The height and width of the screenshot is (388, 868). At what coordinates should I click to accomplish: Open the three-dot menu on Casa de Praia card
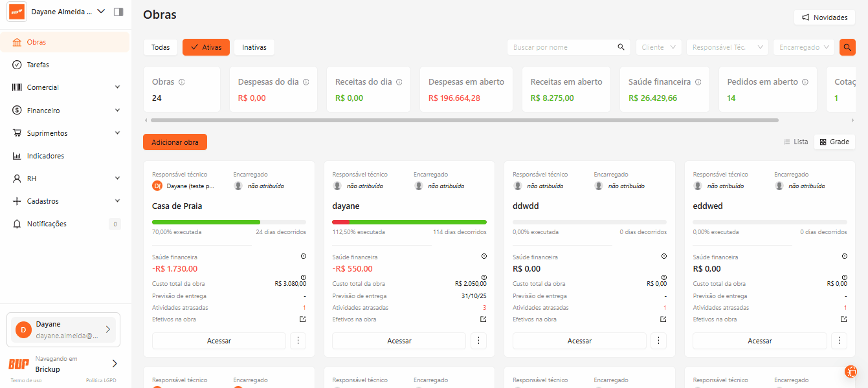click(298, 341)
